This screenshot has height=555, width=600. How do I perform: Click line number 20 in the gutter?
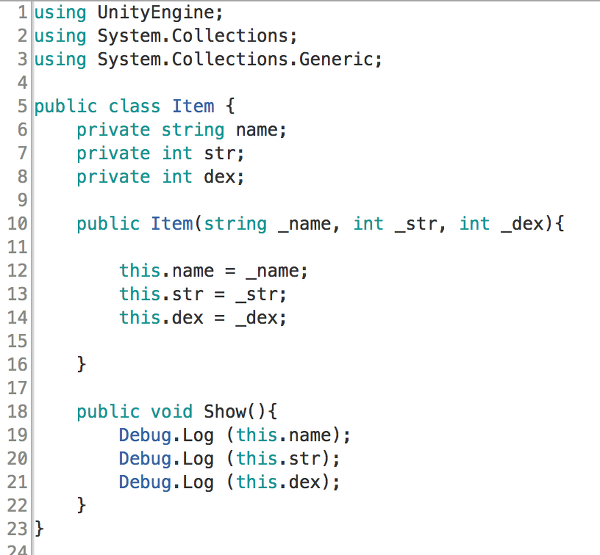18,459
